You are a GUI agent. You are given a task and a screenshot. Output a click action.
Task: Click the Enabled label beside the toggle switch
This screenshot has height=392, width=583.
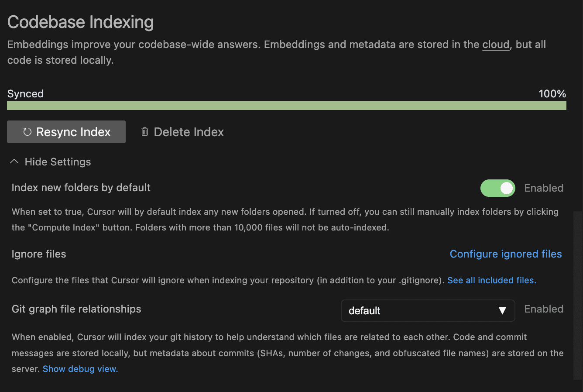click(543, 188)
